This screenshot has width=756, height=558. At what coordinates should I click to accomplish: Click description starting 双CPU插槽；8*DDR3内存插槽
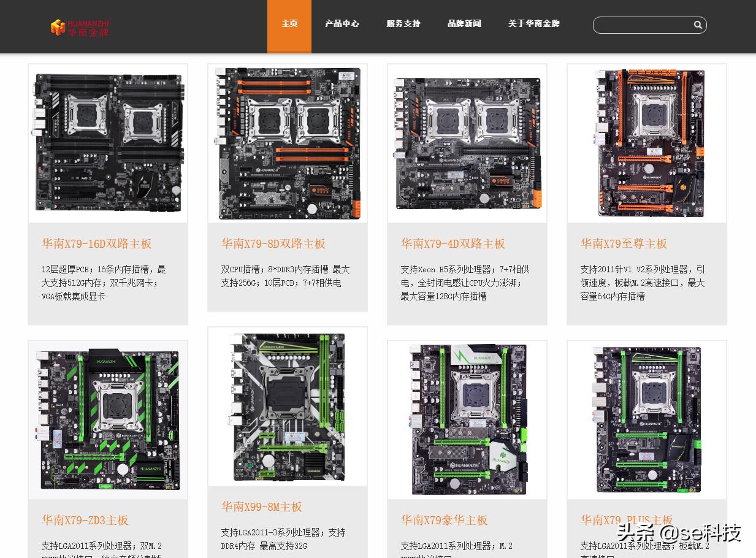click(286, 276)
